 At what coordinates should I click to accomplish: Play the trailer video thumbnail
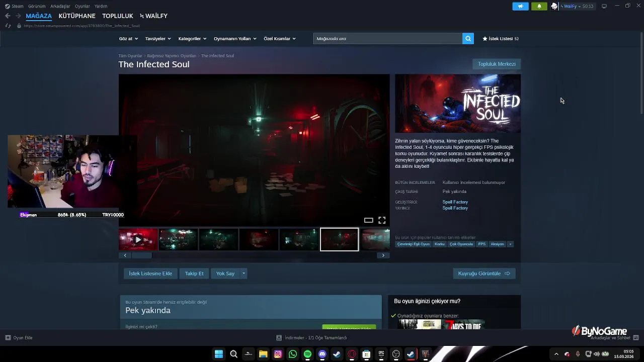click(x=138, y=240)
